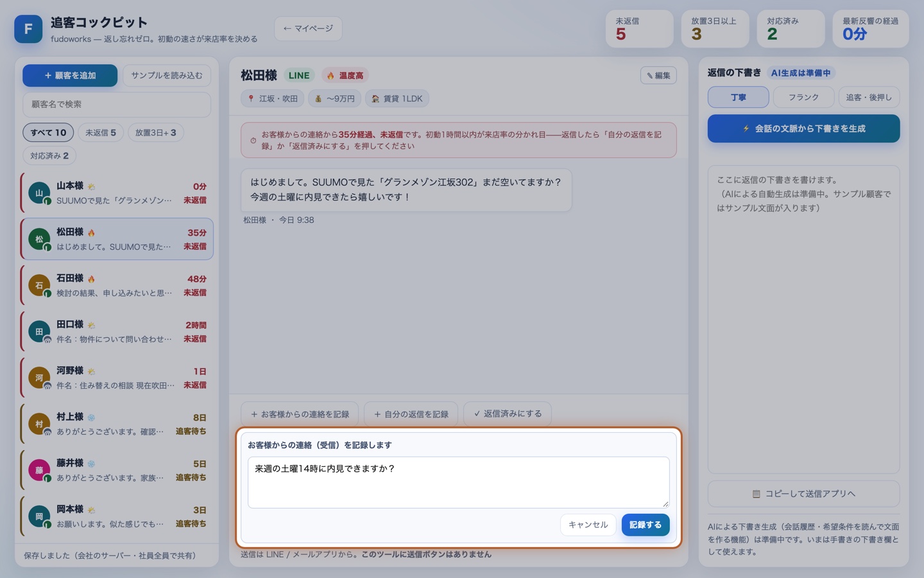
Task: Add a new customer with 顧客を追加
Action: [70, 75]
